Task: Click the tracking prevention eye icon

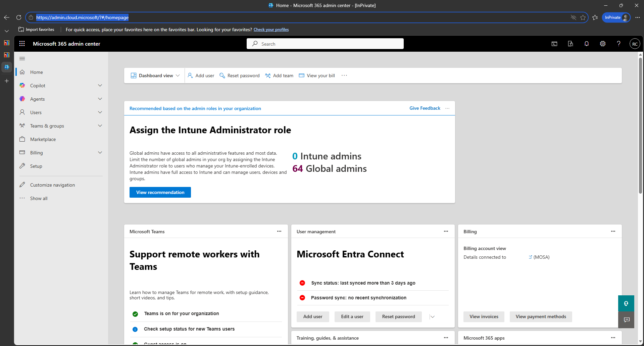Action: (574, 17)
